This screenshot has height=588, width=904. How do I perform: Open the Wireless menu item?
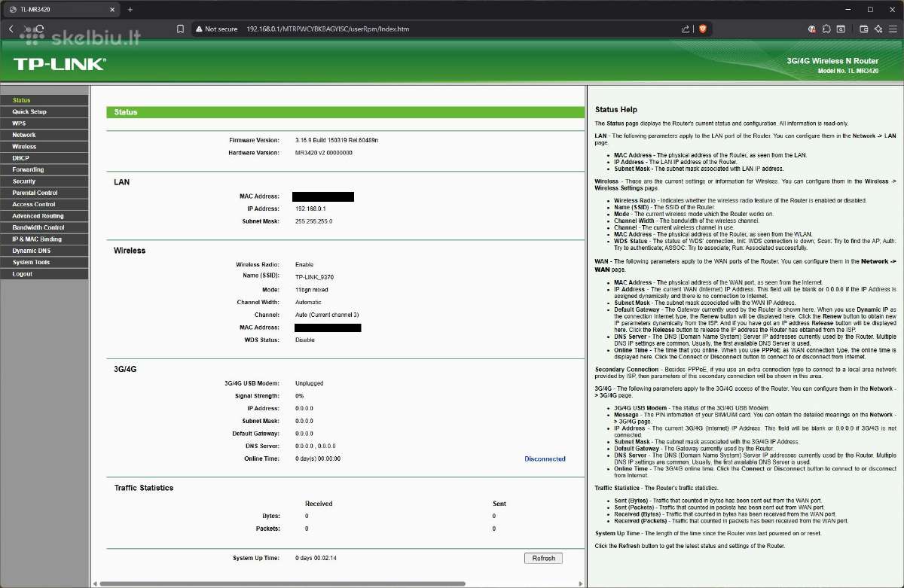(x=44, y=146)
